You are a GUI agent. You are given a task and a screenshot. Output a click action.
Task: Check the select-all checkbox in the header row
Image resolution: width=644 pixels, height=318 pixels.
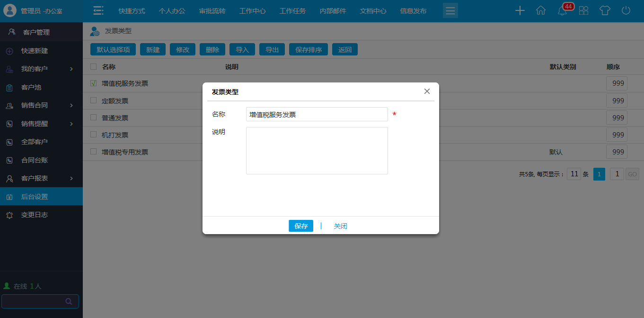[93, 66]
